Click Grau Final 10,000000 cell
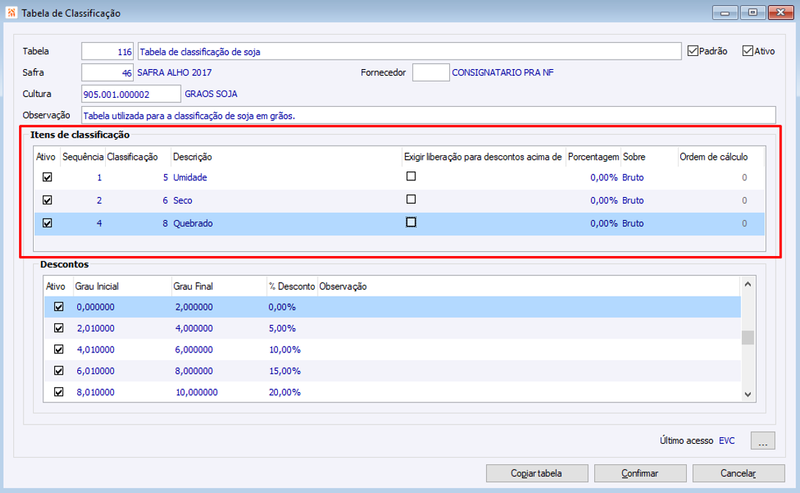Screen dimensions: 800x493 (196, 392)
